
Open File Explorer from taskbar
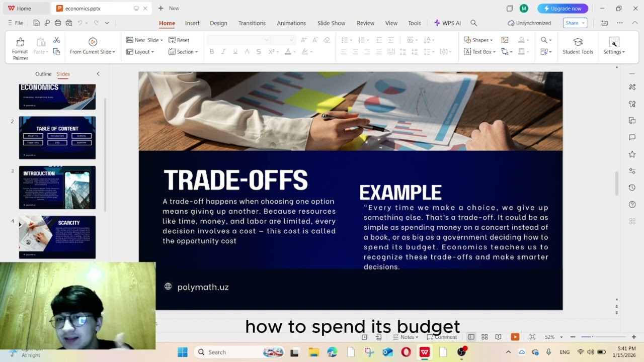(x=313, y=352)
